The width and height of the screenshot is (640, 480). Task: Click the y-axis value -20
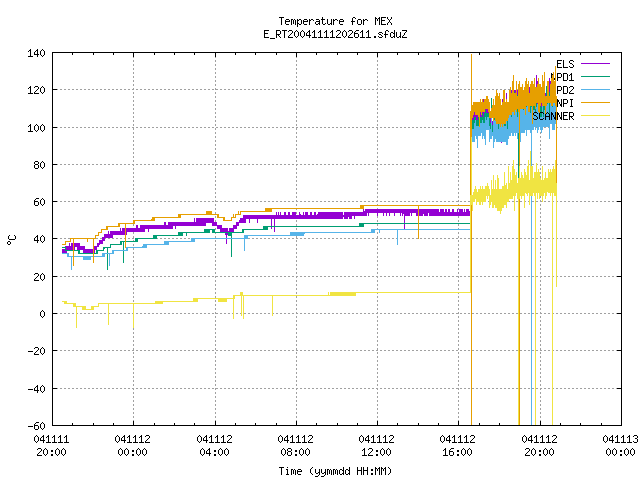[x=36, y=351]
